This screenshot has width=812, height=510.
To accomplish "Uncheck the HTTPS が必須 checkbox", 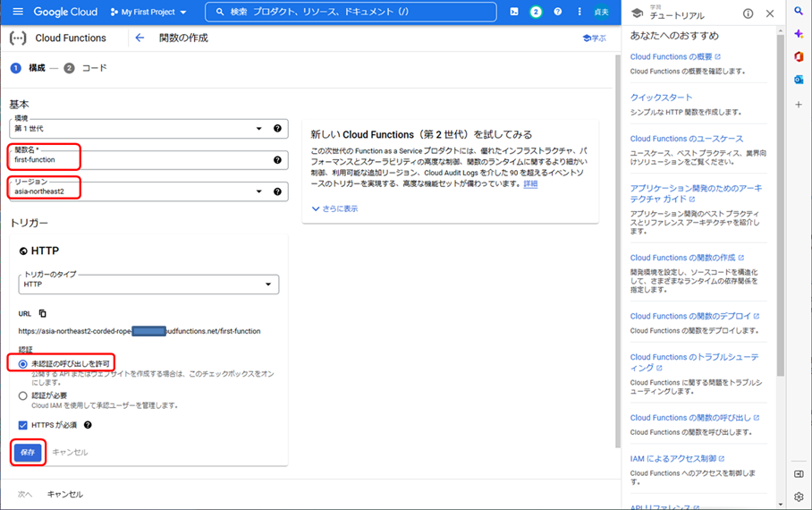I will pyautogui.click(x=23, y=425).
